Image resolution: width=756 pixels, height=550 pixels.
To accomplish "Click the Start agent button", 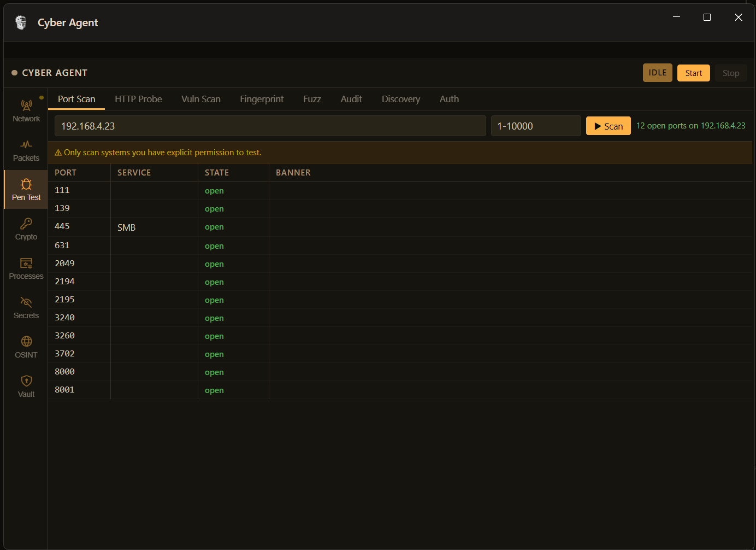I will 694,73.
